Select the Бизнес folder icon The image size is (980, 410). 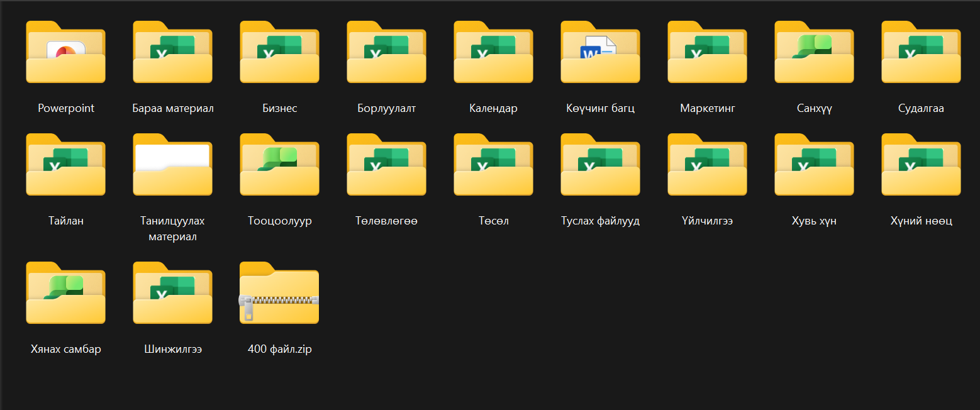tap(279, 53)
